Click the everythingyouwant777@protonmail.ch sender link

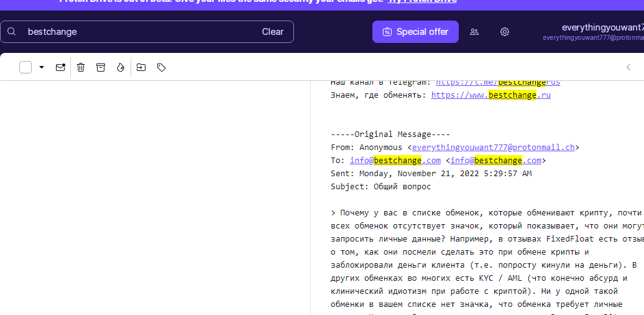click(x=494, y=147)
